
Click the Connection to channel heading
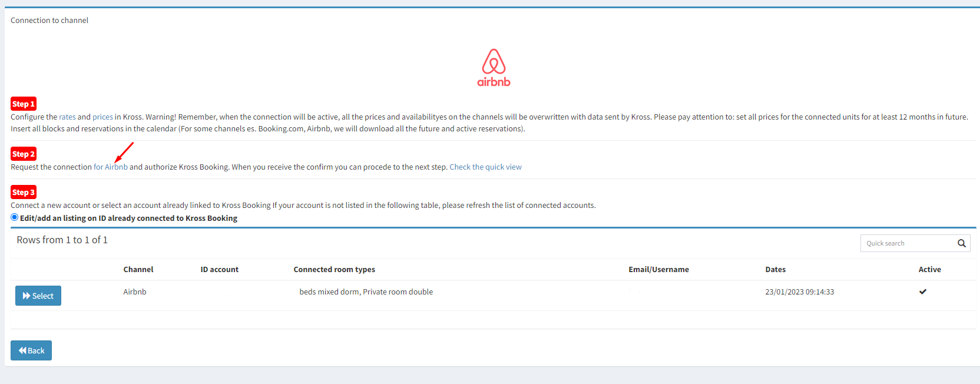tap(49, 20)
